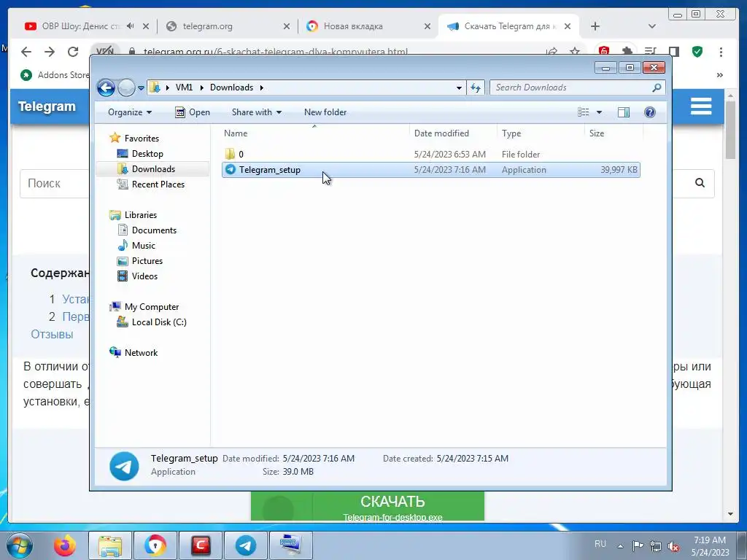Click the green СКАЧАТЬ download button
747x560 pixels.
pyautogui.click(x=368, y=506)
